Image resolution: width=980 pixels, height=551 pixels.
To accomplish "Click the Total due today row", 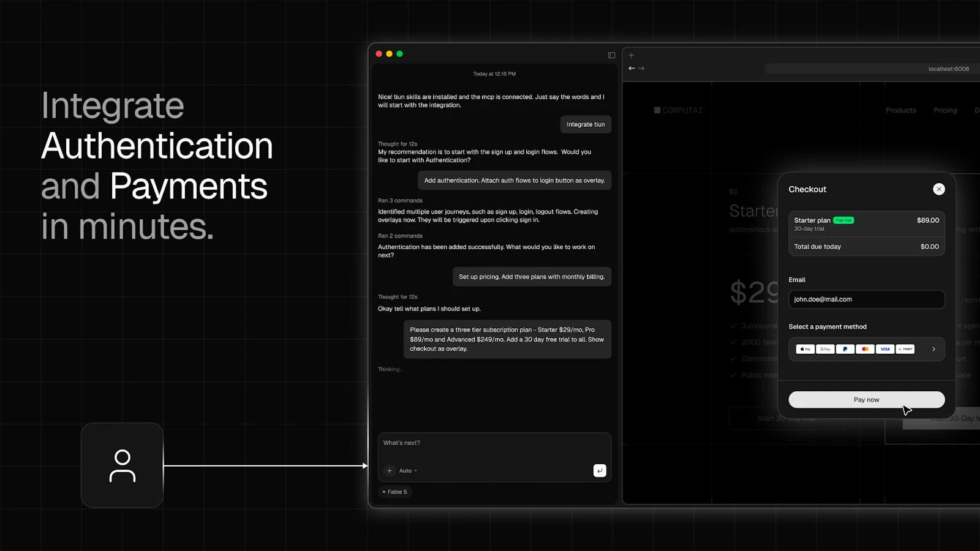I will click(x=867, y=247).
